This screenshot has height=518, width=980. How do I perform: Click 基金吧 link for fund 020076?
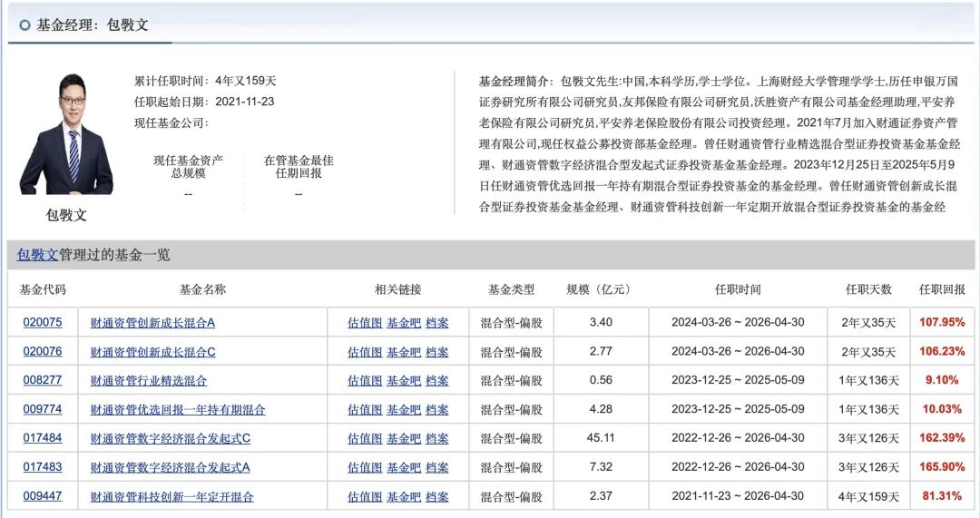[x=404, y=352]
